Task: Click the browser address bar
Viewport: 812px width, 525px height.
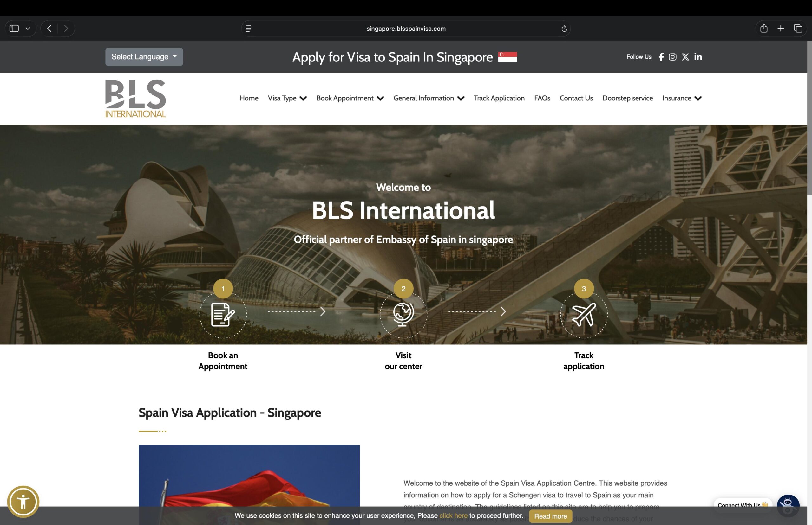Action: pyautogui.click(x=406, y=28)
